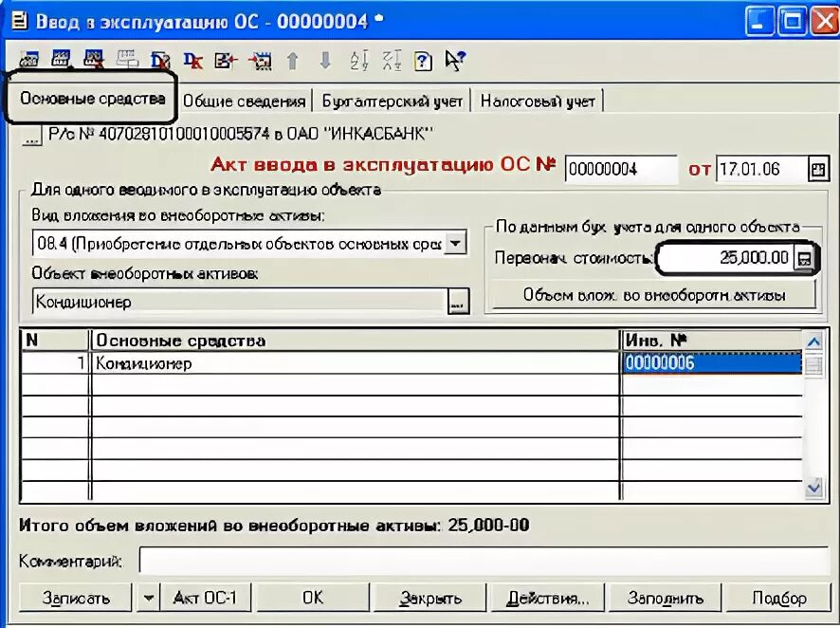
Task: Click ellipsis button beside the Р/с bank account
Action: [31, 136]
